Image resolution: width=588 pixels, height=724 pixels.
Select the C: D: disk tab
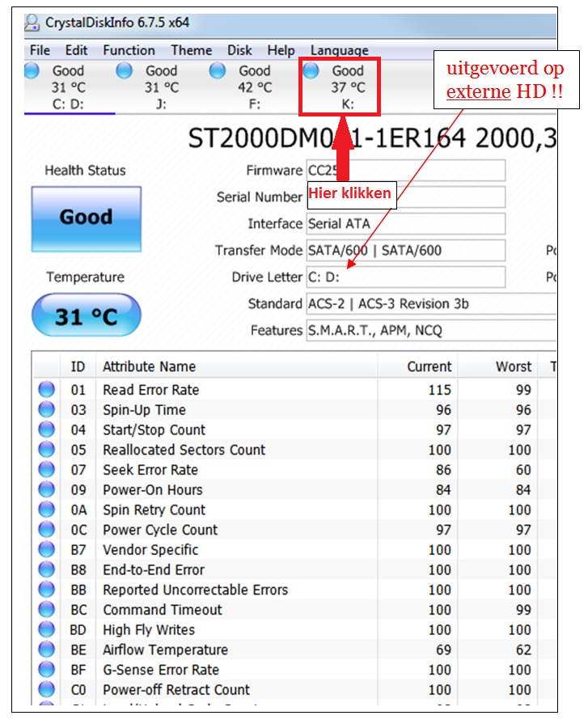pyautogui.click(x=69, y=87)
